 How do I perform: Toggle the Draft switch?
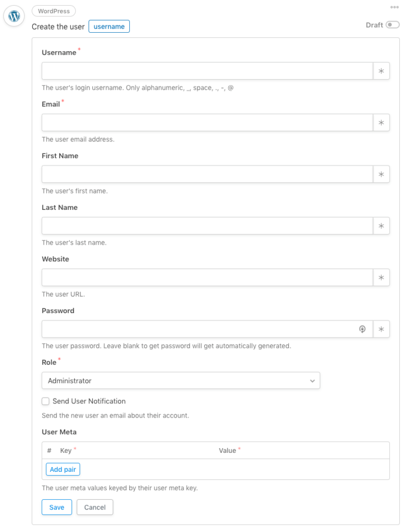click(x=392, y=25)
